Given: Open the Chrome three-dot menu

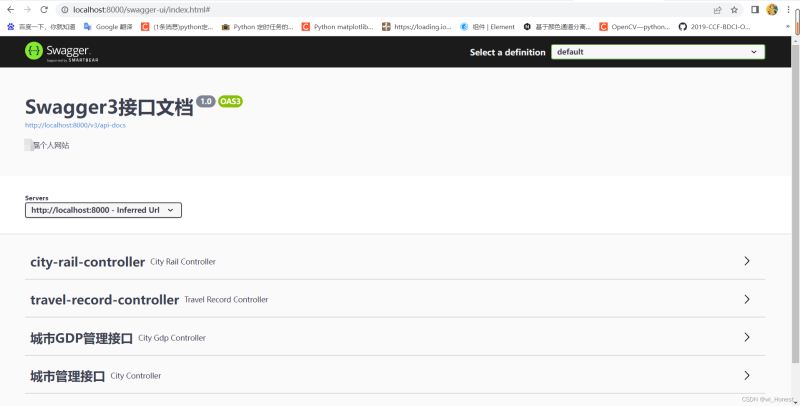Looking at the screenshot, I should 788,10.
